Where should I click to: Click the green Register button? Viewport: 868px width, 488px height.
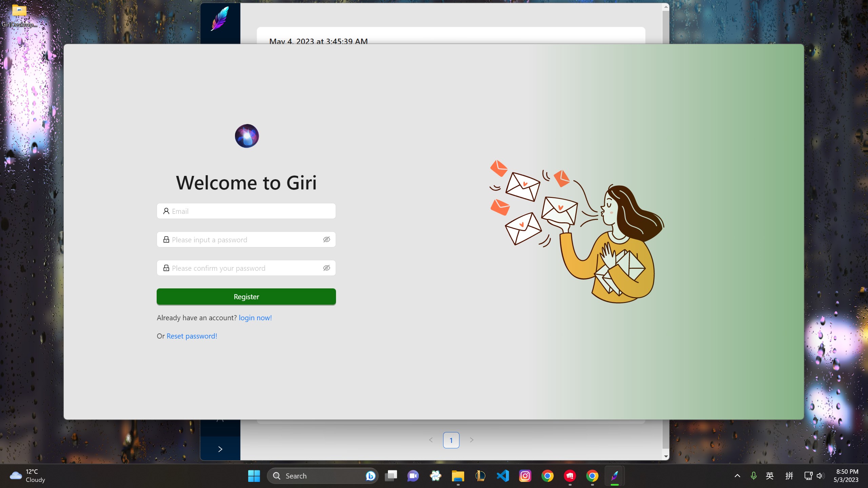click(246, 297)
